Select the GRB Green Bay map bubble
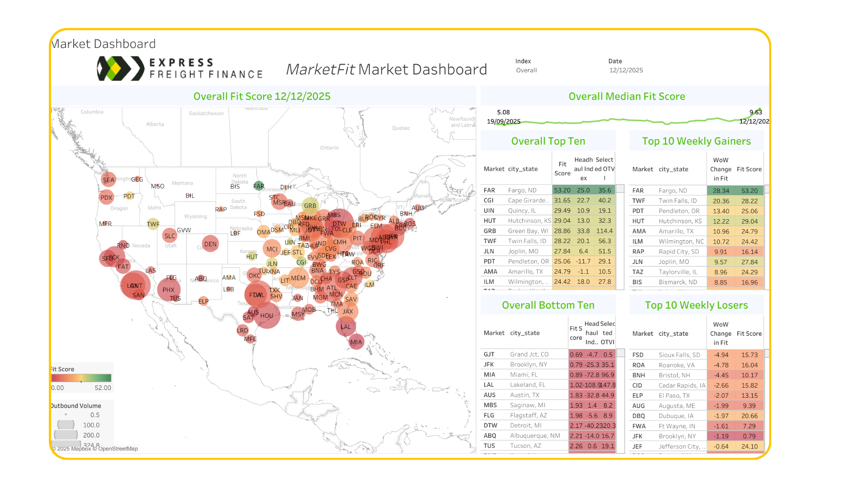 point(310,206)
